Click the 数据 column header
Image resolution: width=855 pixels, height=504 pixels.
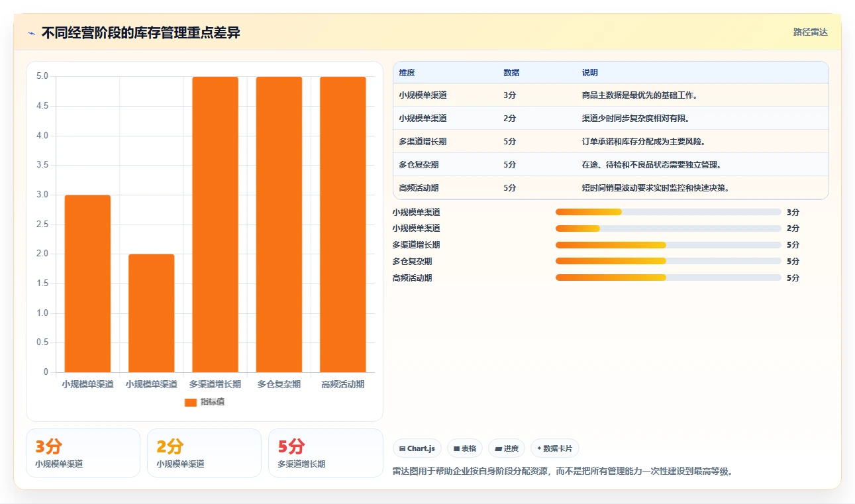(511, 73)
